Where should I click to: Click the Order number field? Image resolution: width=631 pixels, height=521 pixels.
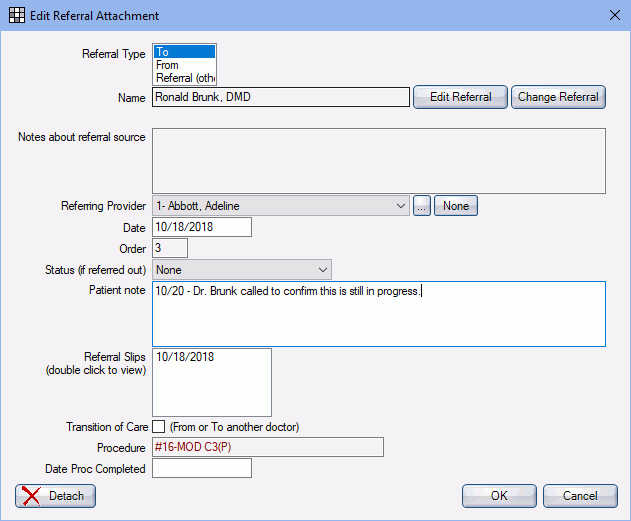170,248
